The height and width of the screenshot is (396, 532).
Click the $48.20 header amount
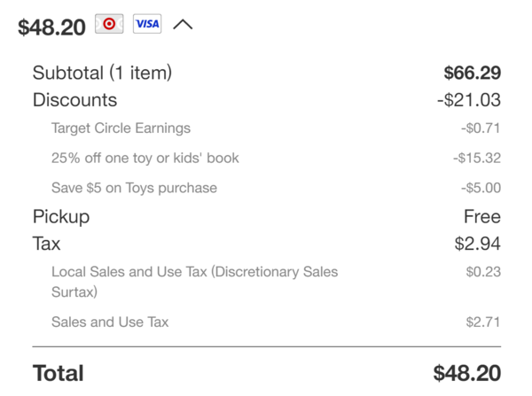click(x=51, y=27)
